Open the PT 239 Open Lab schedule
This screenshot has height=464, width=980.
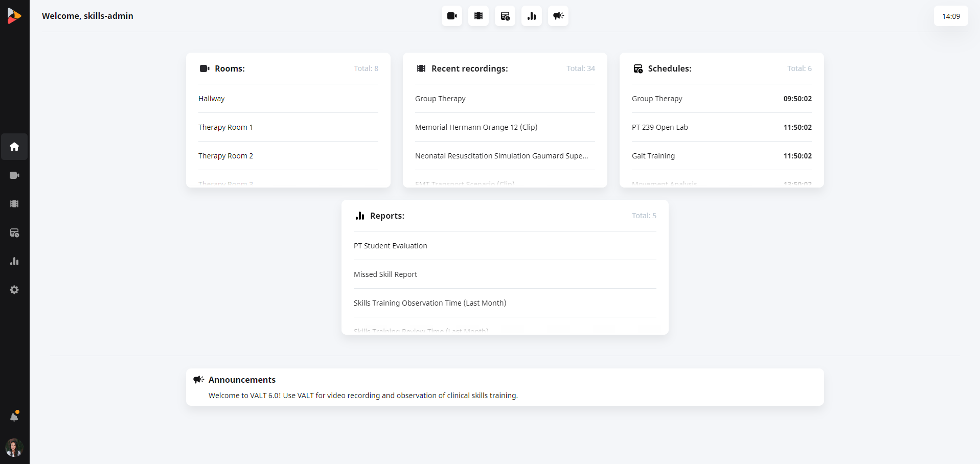click(660, 127)
